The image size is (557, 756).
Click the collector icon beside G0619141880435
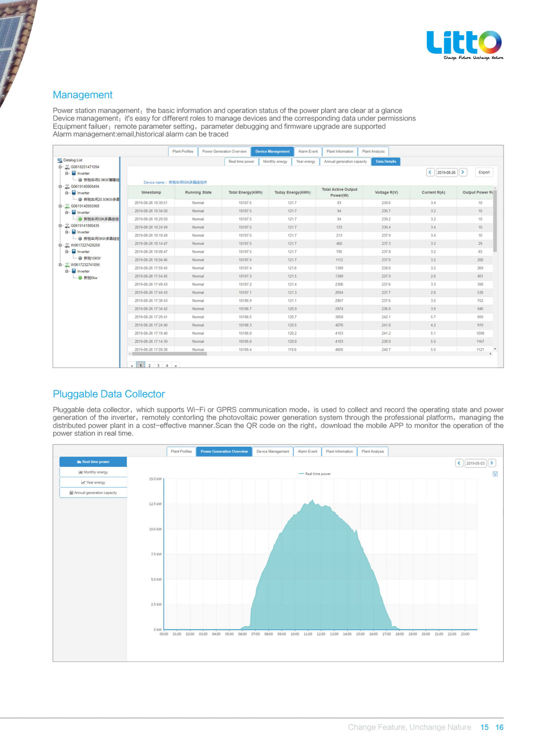[x=67, y=225]
